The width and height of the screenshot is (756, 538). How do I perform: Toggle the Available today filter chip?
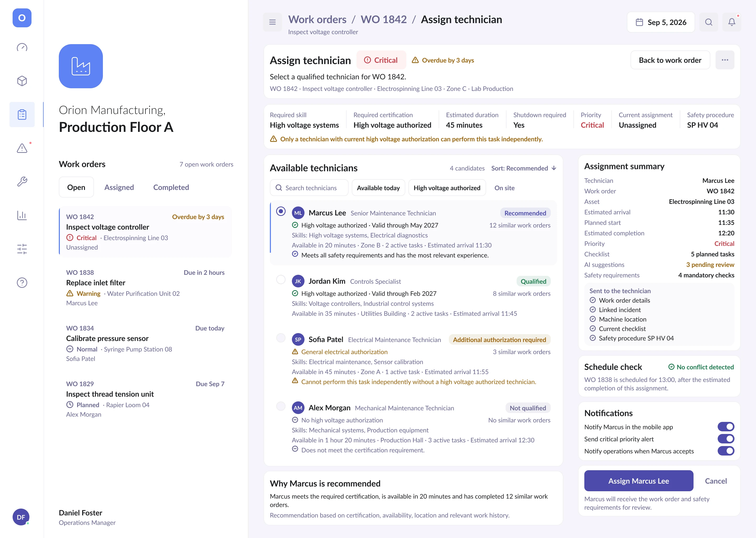point(378,188)
